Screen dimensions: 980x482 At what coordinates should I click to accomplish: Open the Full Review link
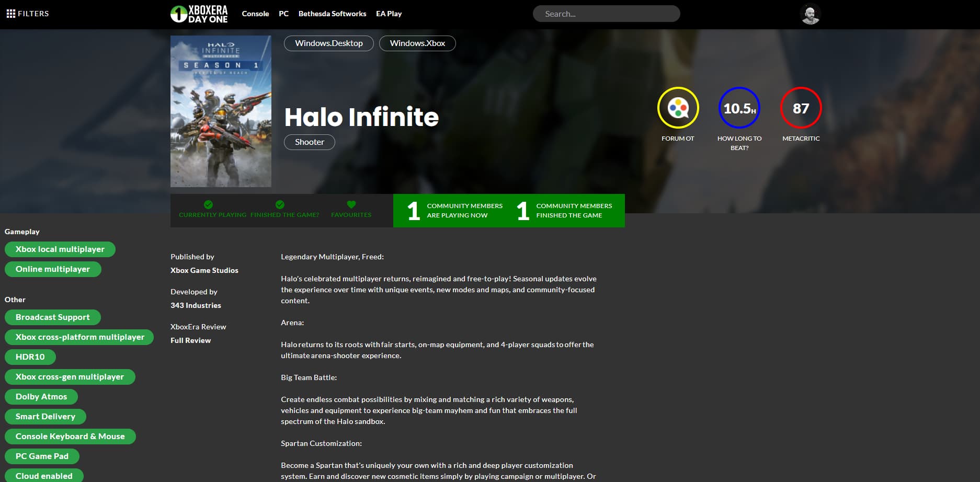[x=190, y=340]
